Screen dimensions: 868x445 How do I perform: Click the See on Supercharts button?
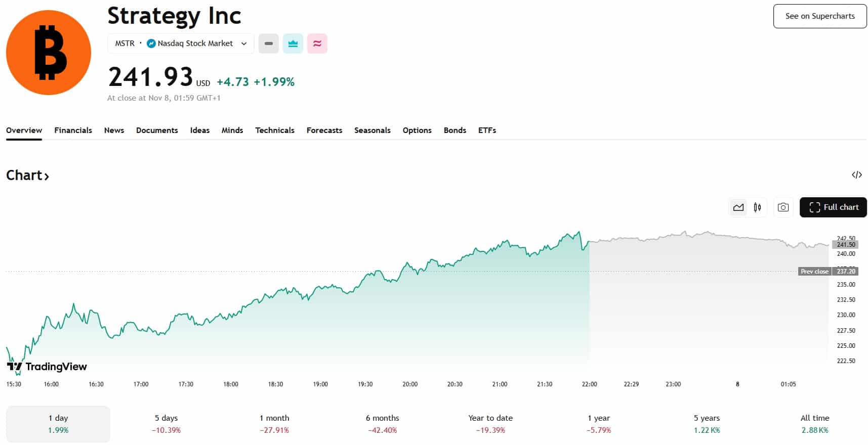pyautogui.click(x=819, y=16)
